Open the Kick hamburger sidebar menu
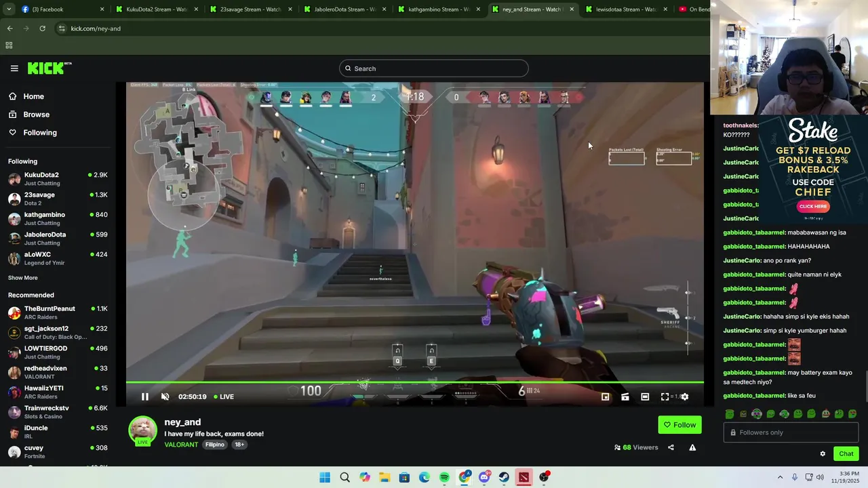The width and height of the screenshot is (868, 488). point(14,68)
